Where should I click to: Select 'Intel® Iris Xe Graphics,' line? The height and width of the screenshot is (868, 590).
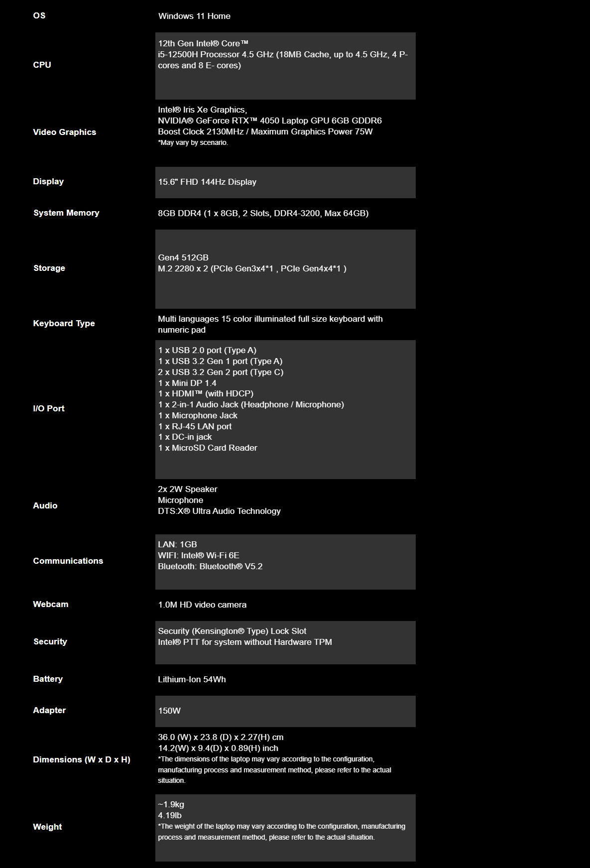202,110
